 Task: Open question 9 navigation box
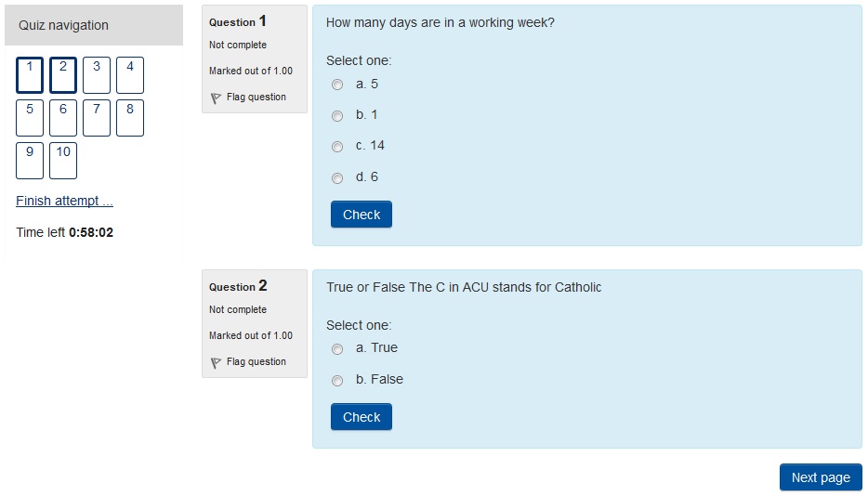pyautogui.click(x=30, y=161)
